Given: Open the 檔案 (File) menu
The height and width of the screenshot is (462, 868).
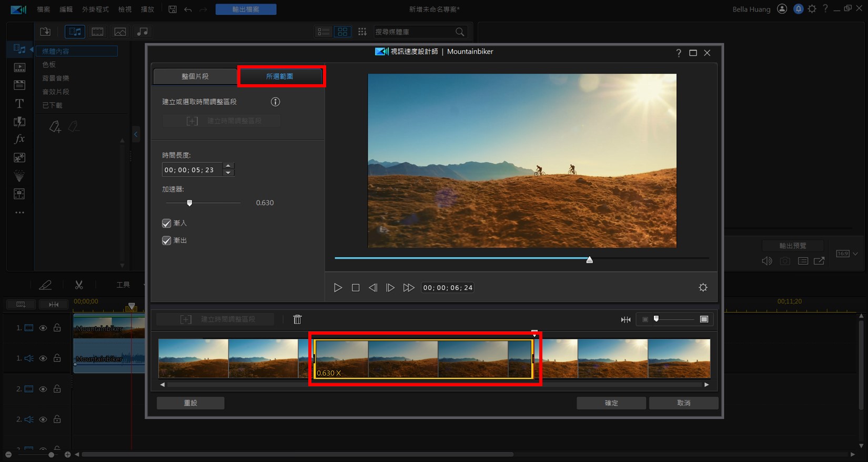Looking at the screenshot, I should 44,9.
